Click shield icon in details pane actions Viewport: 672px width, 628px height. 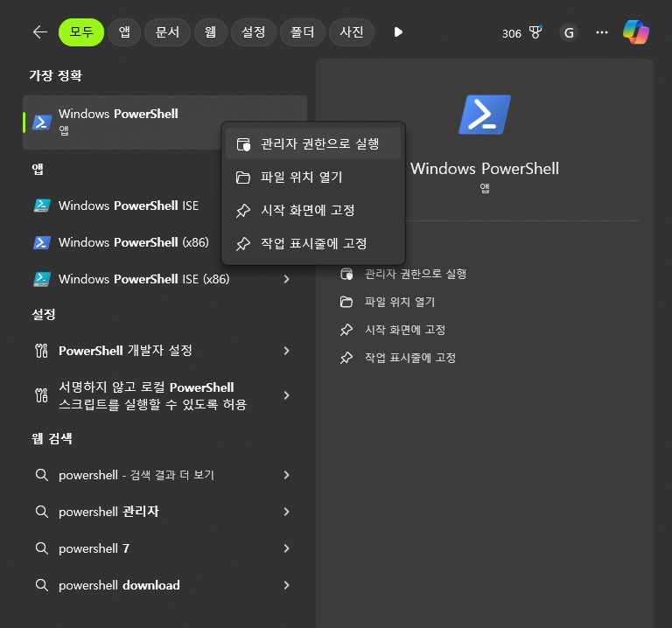(346, 274)
